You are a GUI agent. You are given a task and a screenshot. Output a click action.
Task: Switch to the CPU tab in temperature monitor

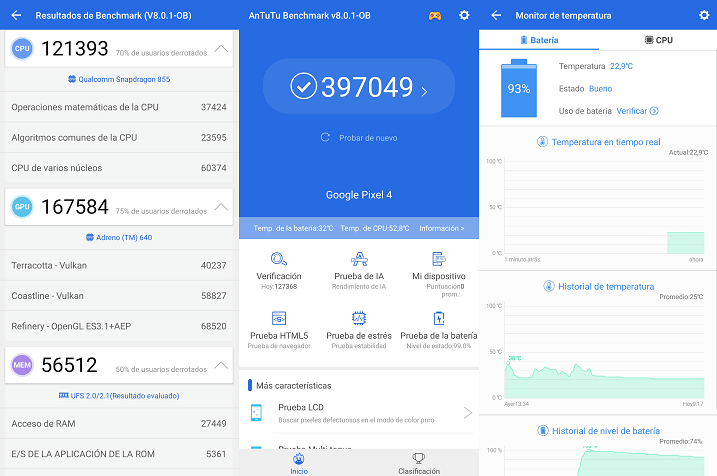(658, 40)
